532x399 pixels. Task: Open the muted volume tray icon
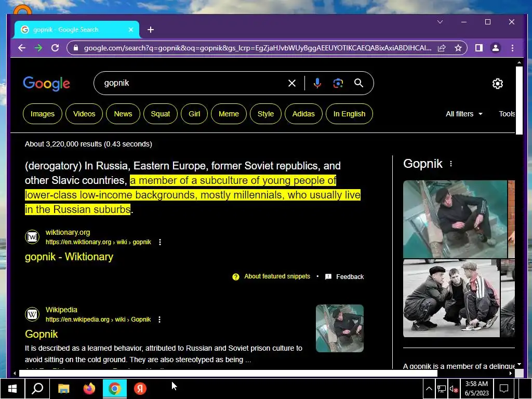point(454,389)
